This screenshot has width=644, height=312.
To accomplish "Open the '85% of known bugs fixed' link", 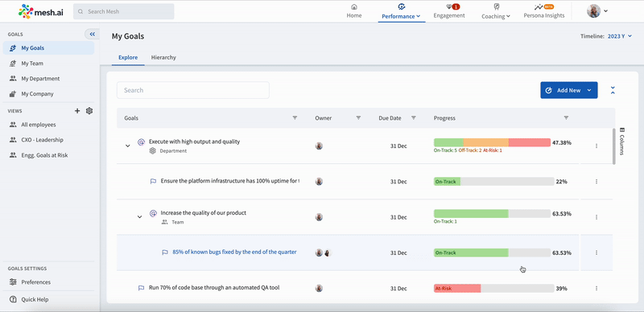I will pyautogui.click(x=234, y=252).
